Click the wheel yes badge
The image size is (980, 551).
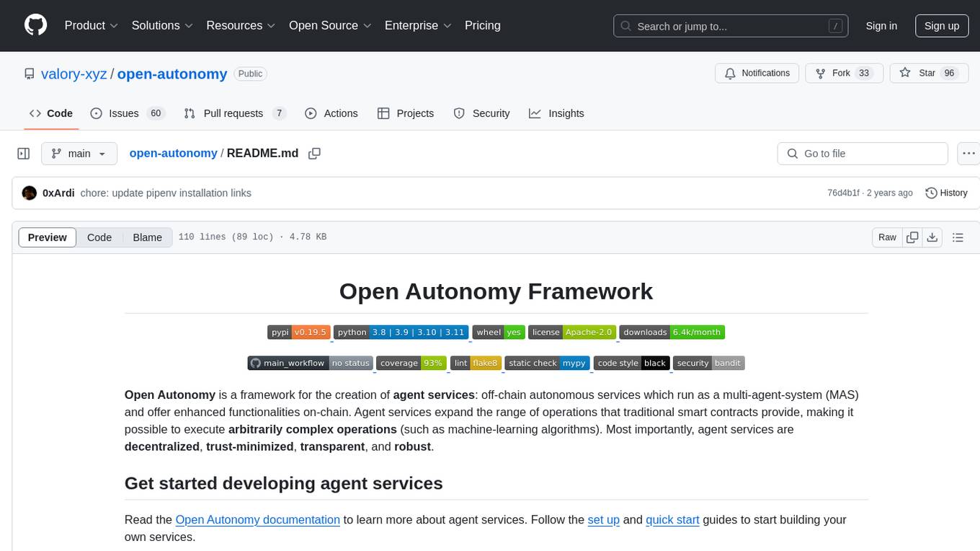(499, 332)
